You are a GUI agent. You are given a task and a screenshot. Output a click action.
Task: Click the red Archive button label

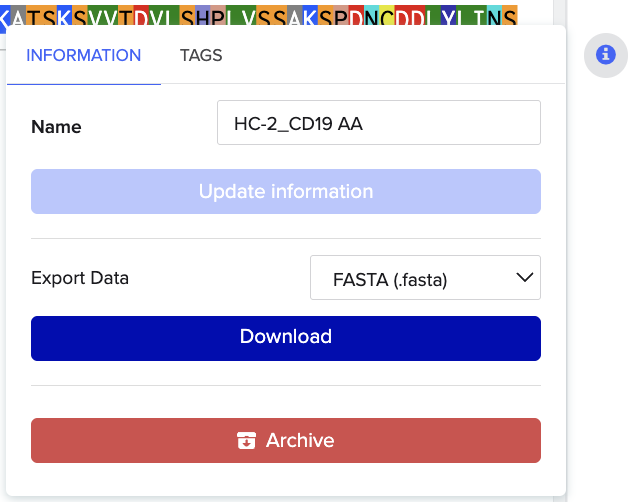[300, 441]
